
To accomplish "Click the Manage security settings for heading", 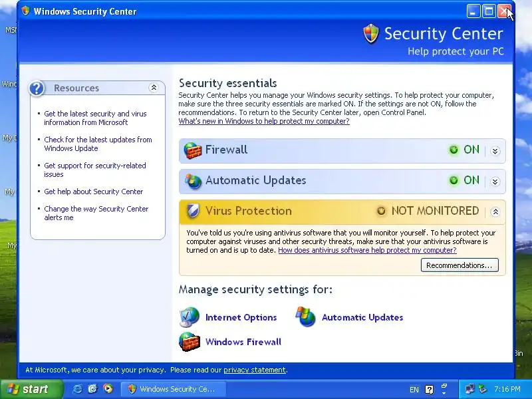I will pyautogui.click(x=255, y=289).
